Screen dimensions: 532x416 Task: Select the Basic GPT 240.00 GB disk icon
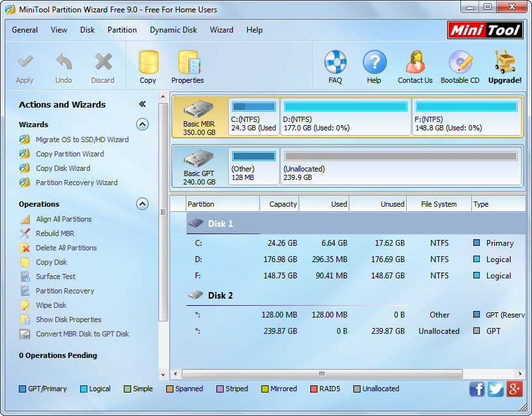[199, 159]
